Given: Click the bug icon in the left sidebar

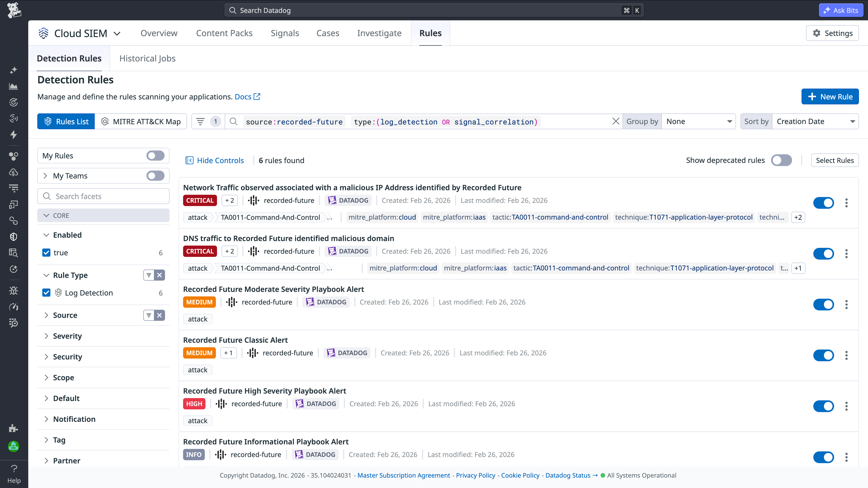Looking at the screenshot, I should point(14,290).
